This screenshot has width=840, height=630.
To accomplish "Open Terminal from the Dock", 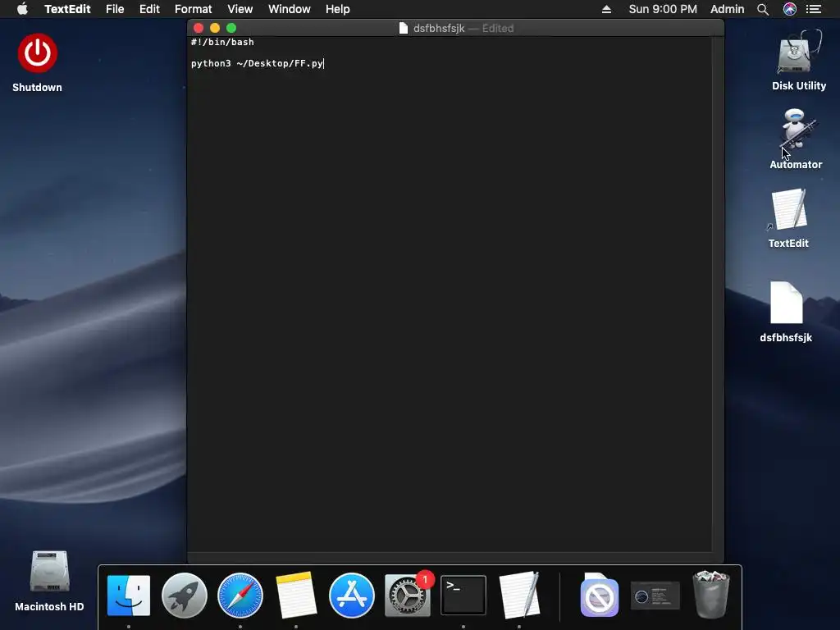I will 463,596.
